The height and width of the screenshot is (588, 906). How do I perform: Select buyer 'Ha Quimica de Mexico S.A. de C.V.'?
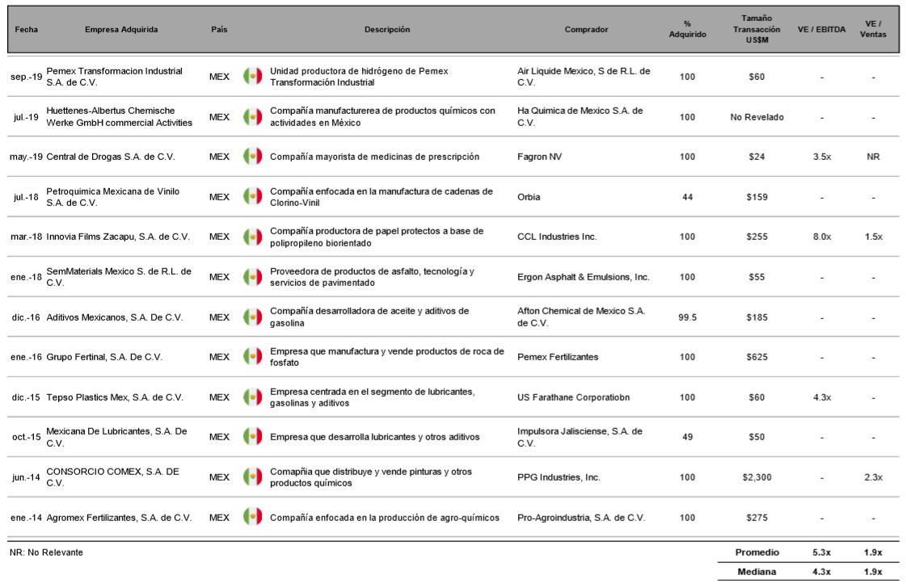[x=580, y=116]
